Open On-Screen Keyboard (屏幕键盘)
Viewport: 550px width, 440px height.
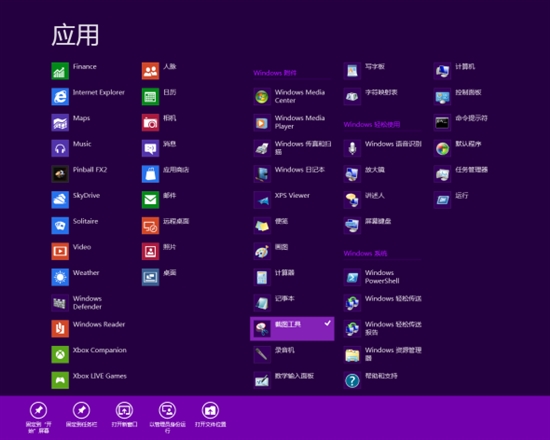tap(368, 226)
